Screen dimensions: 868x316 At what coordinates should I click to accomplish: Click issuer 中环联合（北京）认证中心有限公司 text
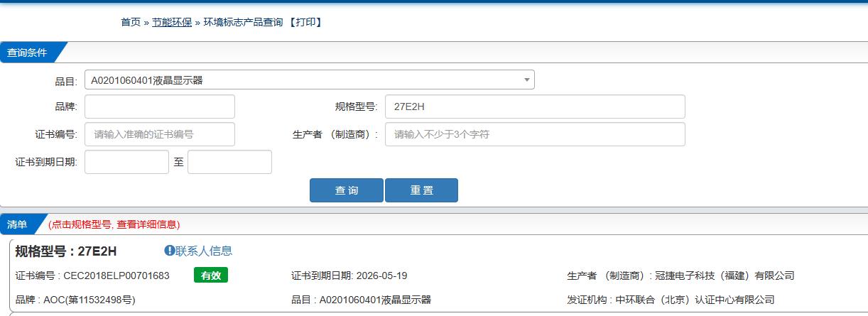click(x=694, y=300)
